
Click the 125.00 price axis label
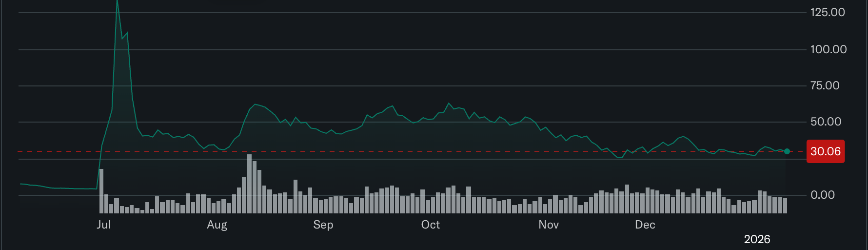tap(828, 12)
